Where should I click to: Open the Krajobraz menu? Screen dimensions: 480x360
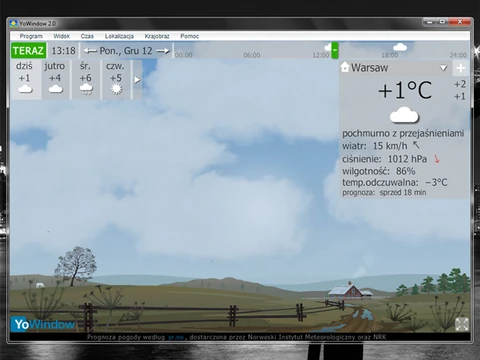click(x=157, y=36)
